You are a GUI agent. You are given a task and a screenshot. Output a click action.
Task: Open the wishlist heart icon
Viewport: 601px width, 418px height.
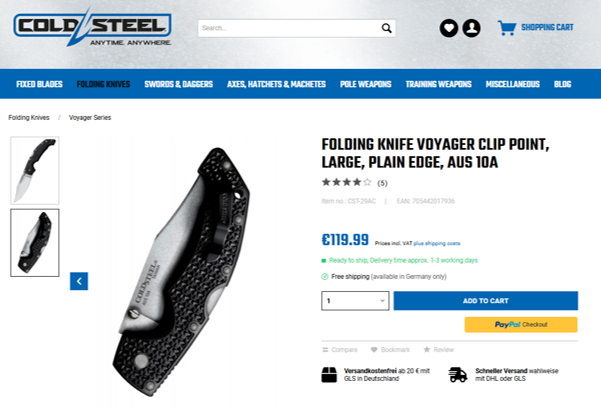[449, 28]
